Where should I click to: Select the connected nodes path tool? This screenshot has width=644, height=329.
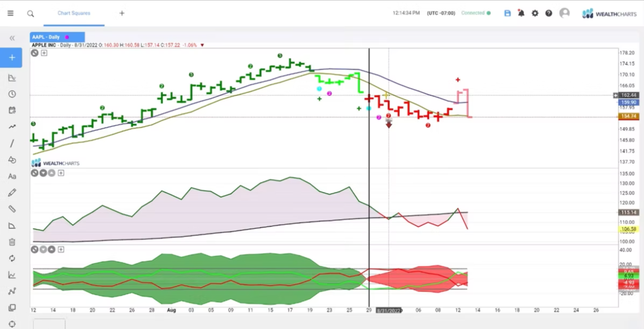click(12, 291)
